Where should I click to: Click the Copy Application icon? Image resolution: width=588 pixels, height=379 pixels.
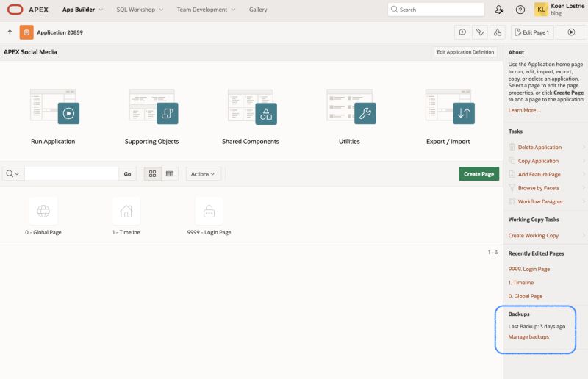pyautogui.click(x=512, y=160)
